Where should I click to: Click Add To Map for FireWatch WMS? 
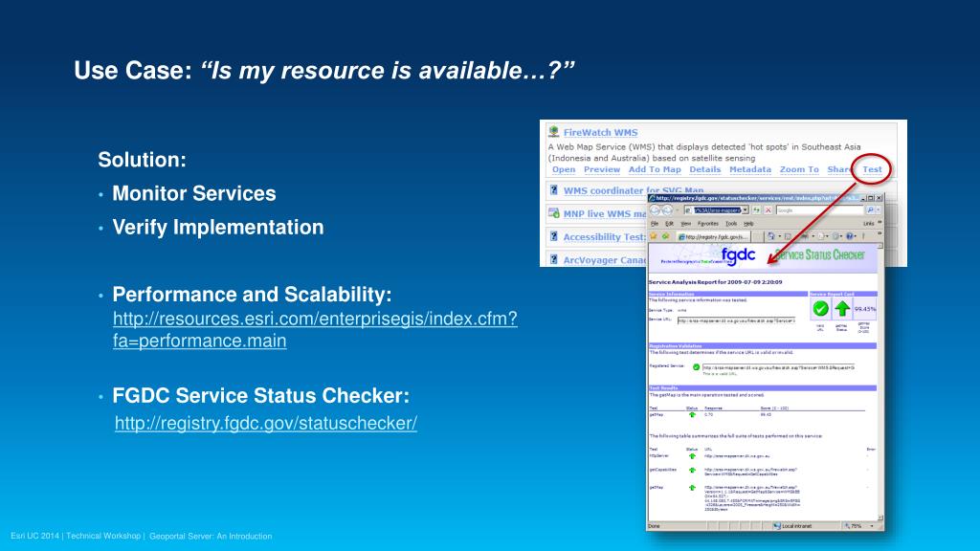[x=655, y=169]
